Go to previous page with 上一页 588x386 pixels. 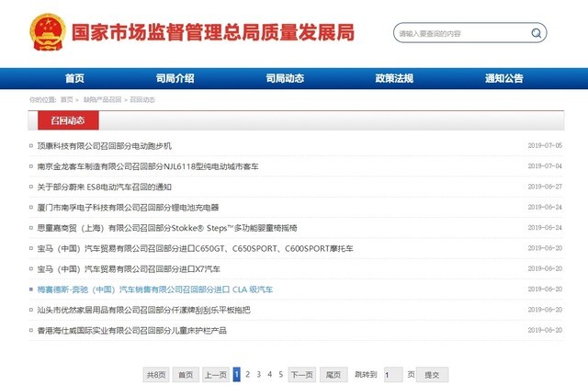point(216,374)
